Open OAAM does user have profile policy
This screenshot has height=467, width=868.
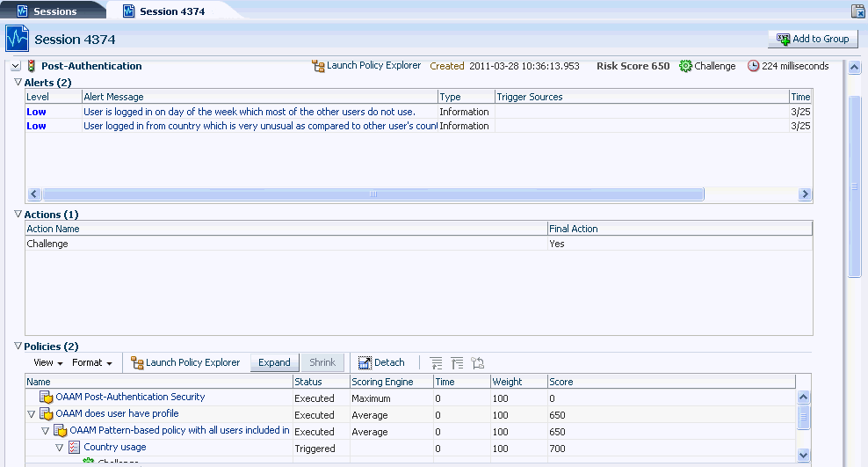117,413
